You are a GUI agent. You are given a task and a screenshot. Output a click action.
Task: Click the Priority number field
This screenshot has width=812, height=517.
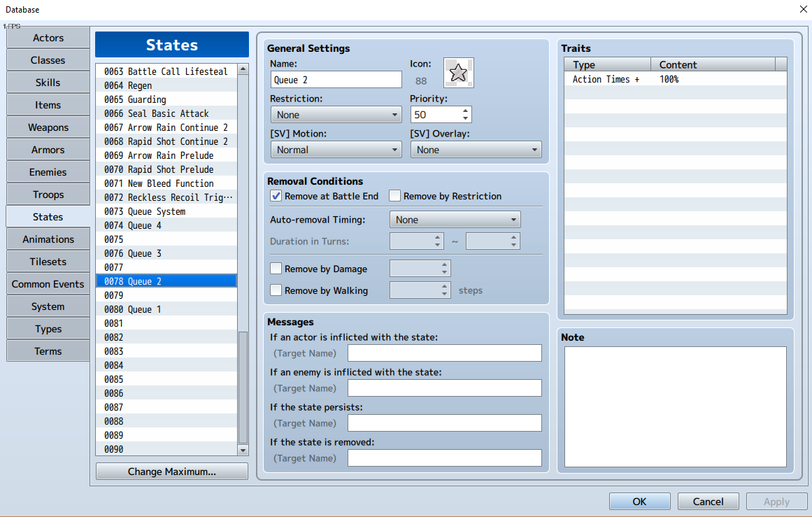click(435, 115)
